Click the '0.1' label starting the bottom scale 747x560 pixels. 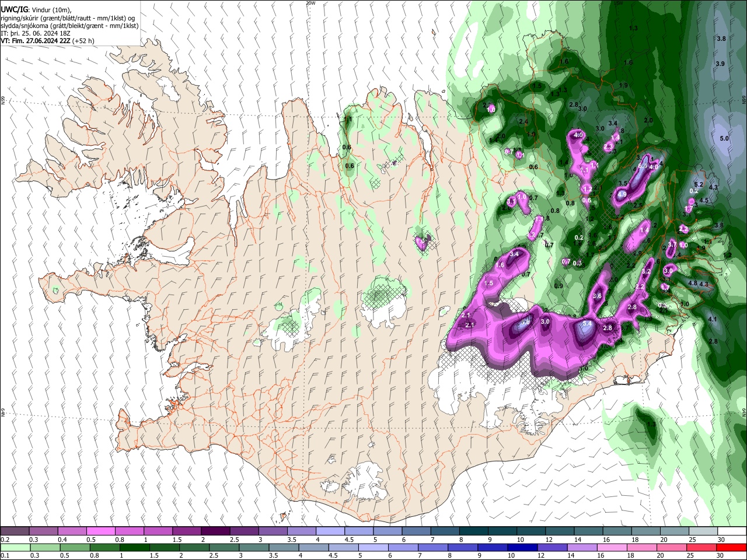(5, 556)
